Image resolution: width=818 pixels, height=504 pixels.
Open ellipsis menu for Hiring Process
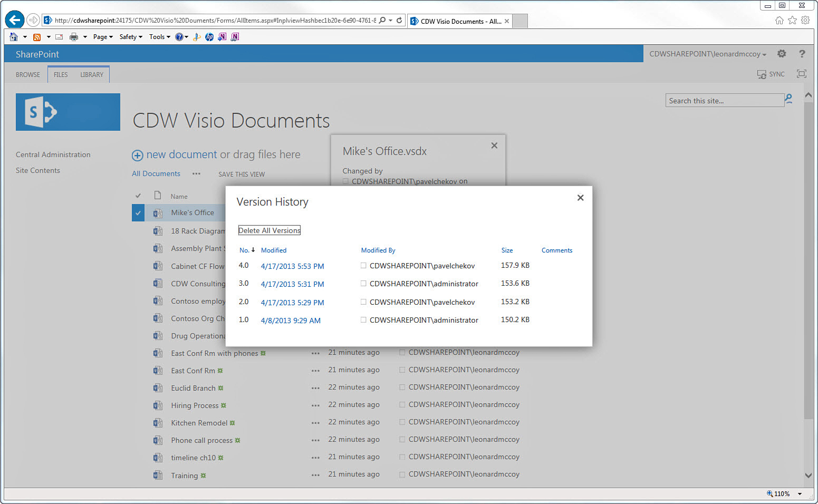(x=315, y=405)
